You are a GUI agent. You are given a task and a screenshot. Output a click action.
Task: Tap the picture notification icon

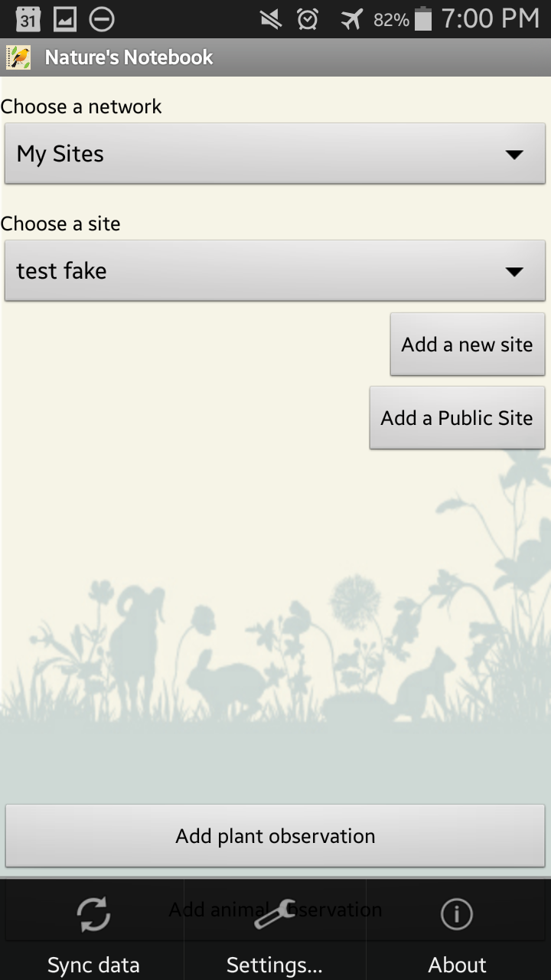click(65, 19)
